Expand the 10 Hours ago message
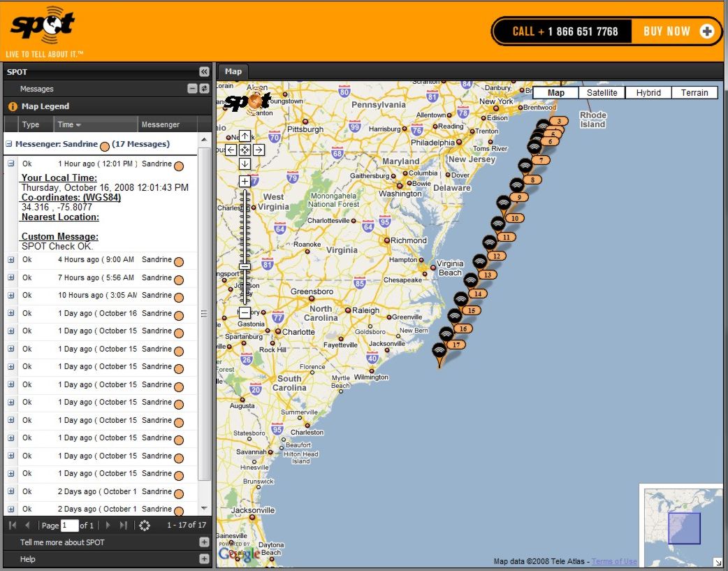This screenshot has height=571, width=728. pyautogui.click(x=10, y=295)
